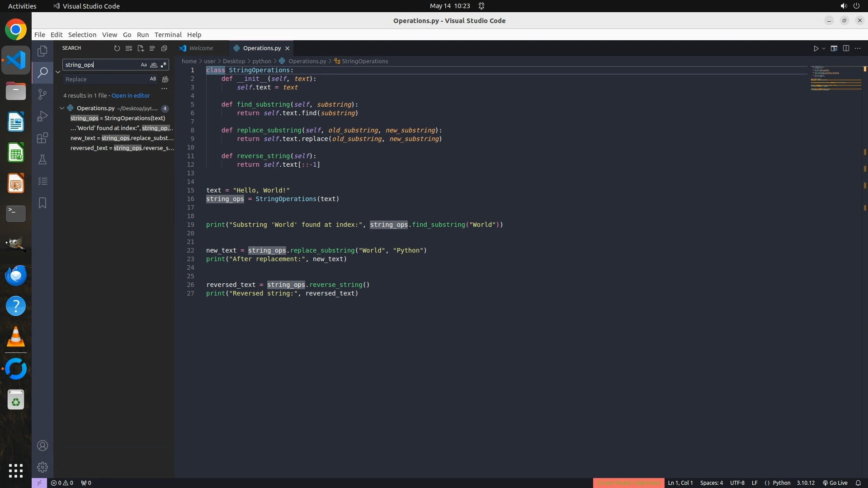Click the 'Open in editor' link
Image resolution: width=868 pixels, height=488 pixels.
[x=130, y=96]
